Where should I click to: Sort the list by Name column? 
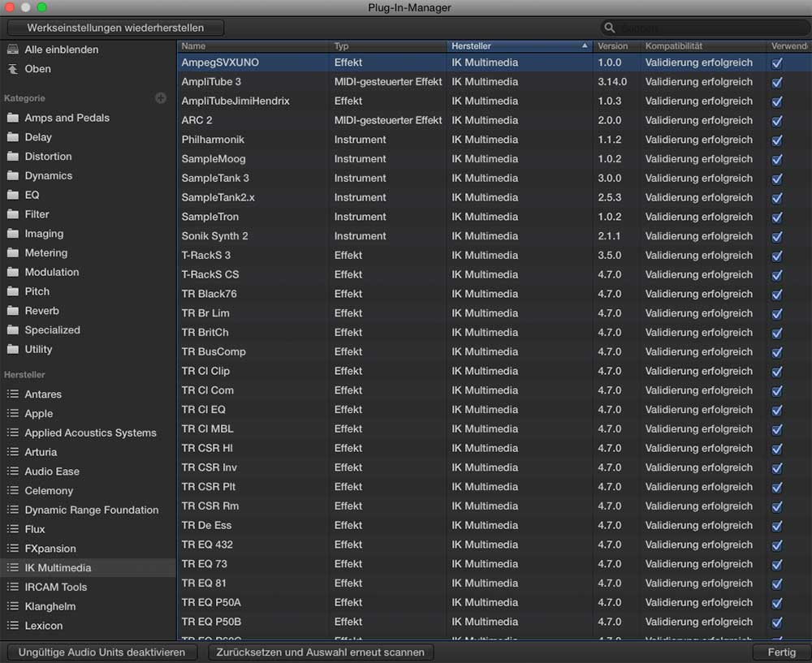point(252,46)
